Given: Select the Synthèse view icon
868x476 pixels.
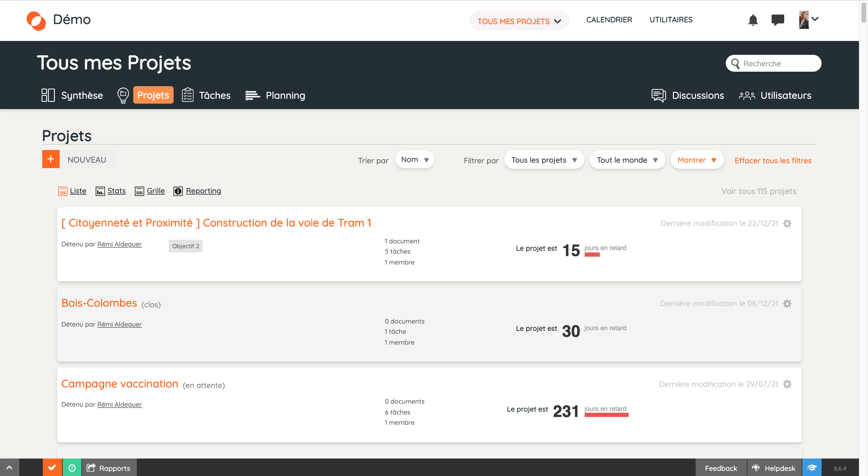Looking at the screenshot, I should coord(48,95).
